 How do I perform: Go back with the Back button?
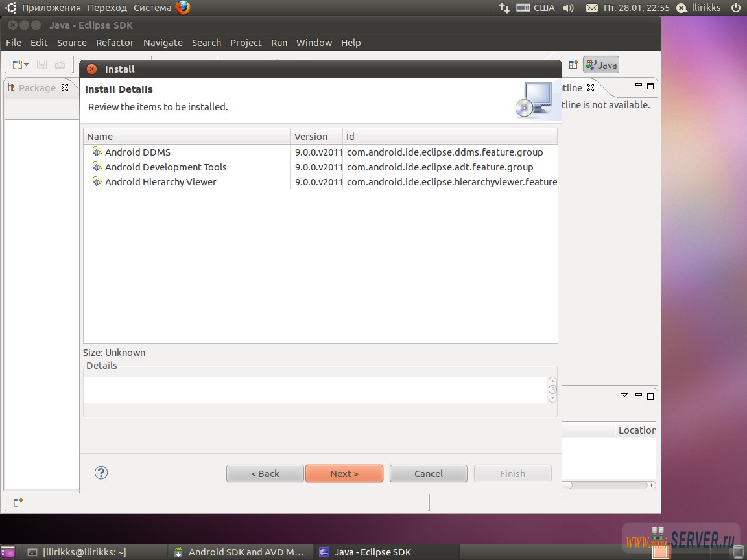click(x=265, y=473)
